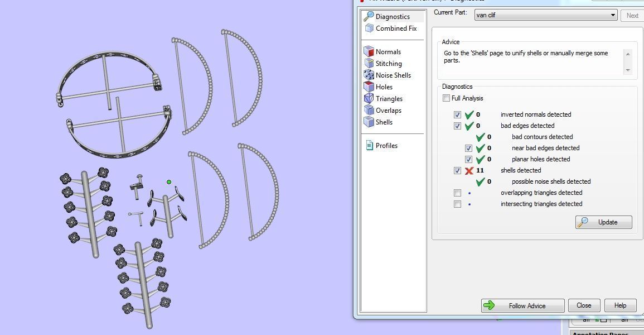The height and width of the screenshot is (335, 644).
Task: Click the bad contours detected label
Action: [x=542, y=137]
